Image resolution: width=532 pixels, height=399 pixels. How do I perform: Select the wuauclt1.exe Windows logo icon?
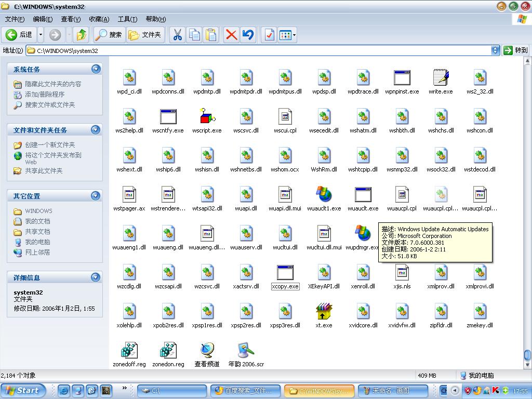(x=324, y=194)
